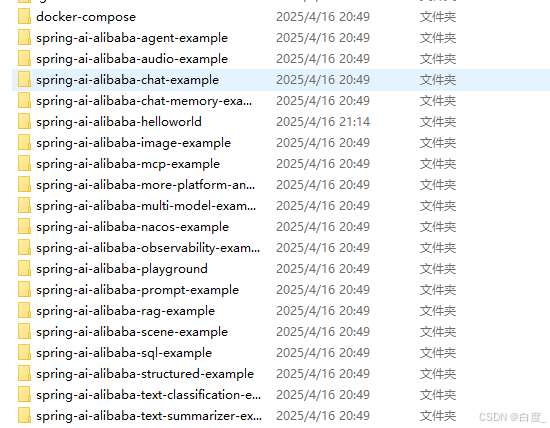
Task: Click the spring-ai-alibaba-scene-example folder name
Action: pyautogui.click(x=132, y=332)
